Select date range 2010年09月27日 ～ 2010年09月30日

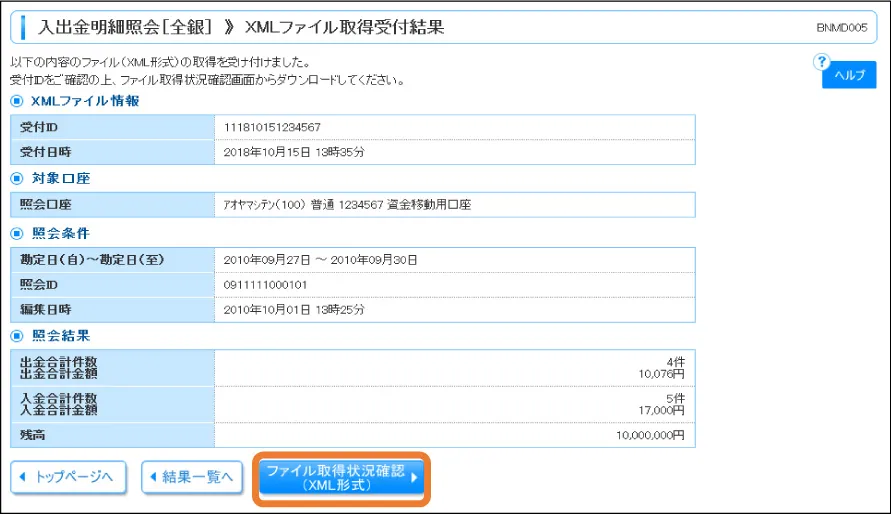coord(320,260)
